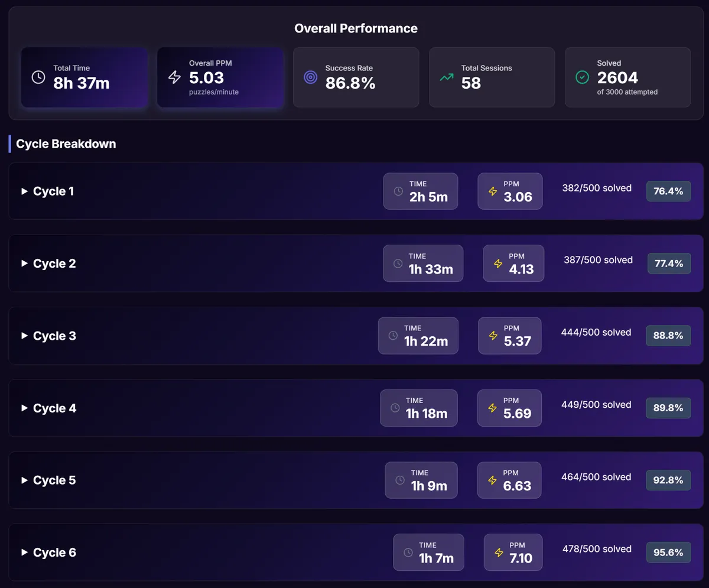Click the yellow bolt icon in Cycle 5 PPM
Viewport: 709px width, 588px height.
[x=493, y=480]
